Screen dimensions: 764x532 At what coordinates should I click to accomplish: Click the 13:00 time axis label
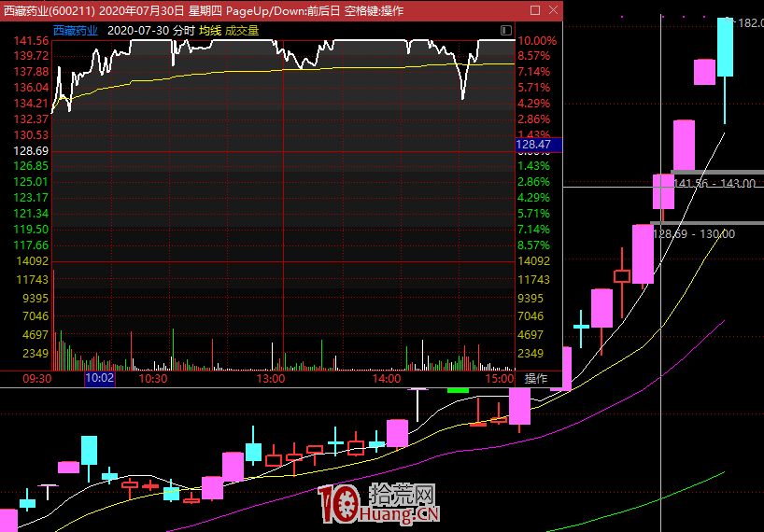271,379
